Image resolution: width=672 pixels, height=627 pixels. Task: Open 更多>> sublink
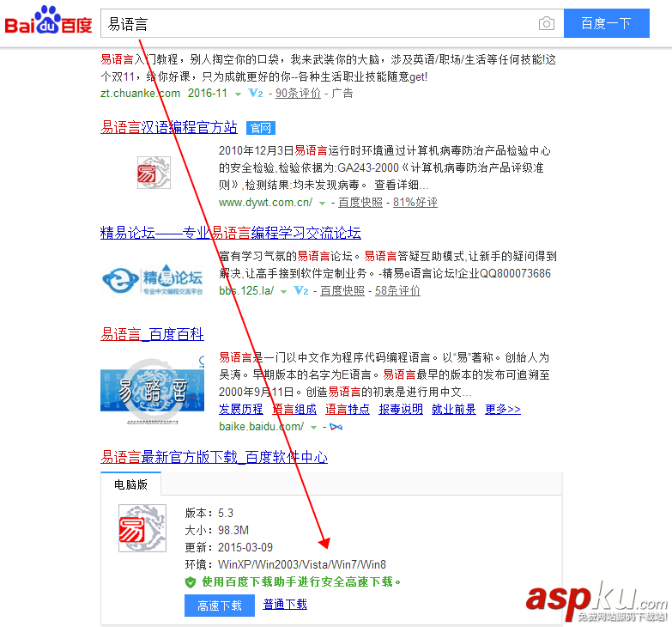tap(503, 409)
